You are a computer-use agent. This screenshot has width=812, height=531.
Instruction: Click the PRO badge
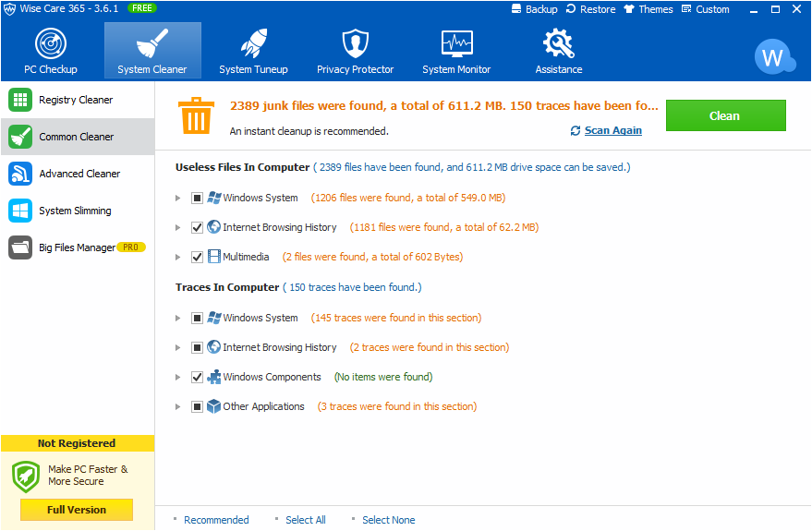click(131, 247)
